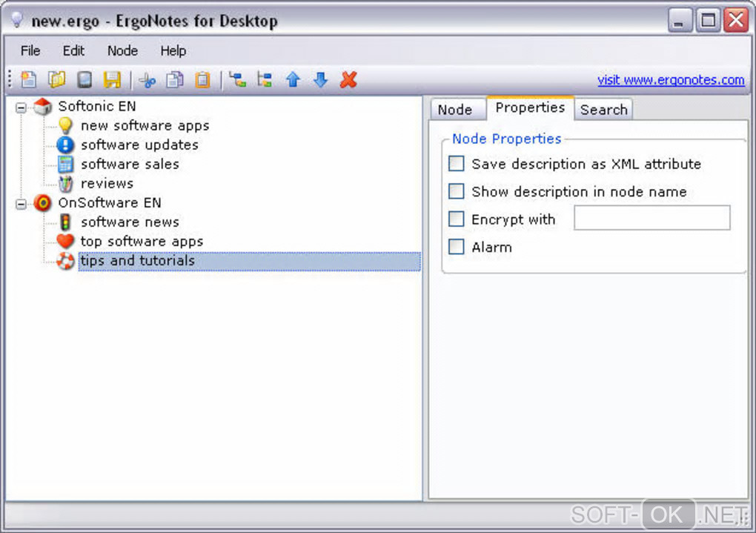Open the Edit menu
756x533 pixels.
[x=73, y=50]
